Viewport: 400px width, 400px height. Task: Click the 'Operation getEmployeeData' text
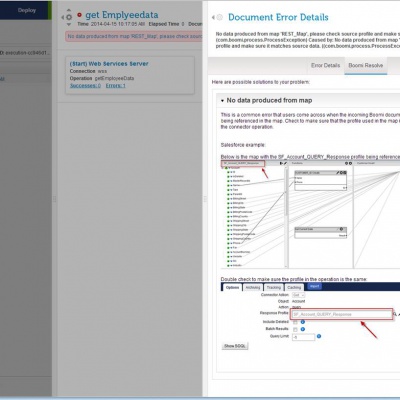coord(102,78)
